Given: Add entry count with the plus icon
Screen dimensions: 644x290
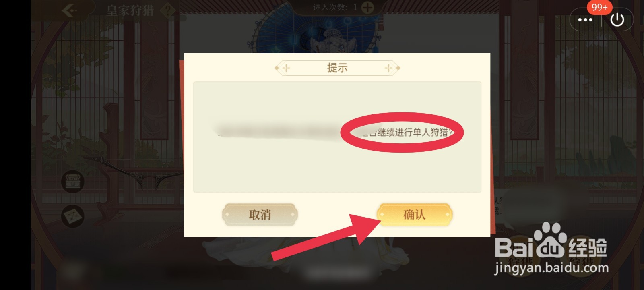Looking at the screenshot, I should pyautogui.click(x=367, y=7).
